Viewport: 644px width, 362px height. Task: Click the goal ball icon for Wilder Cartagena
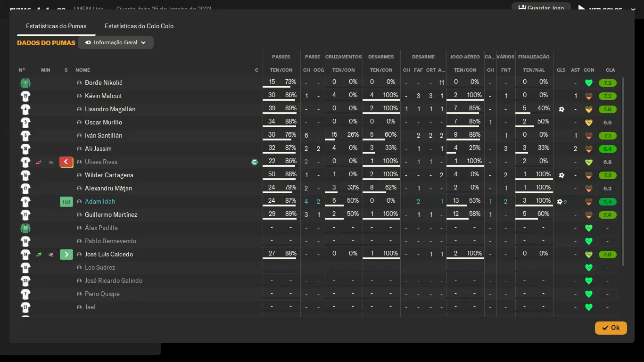coord(561,175)
